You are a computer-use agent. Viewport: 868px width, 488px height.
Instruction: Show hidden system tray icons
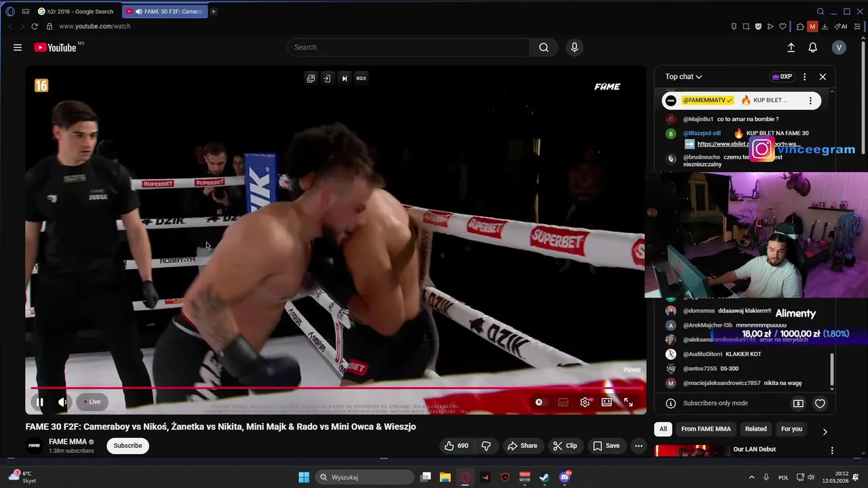pos(753,477)
